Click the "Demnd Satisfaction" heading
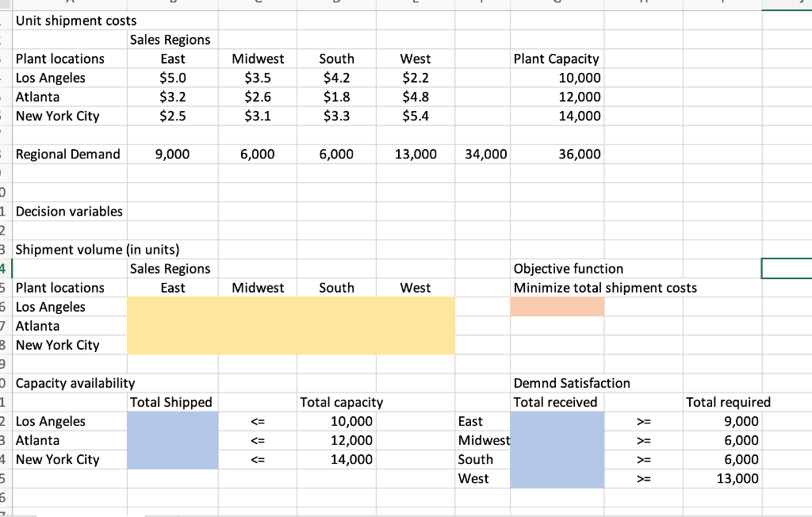This screenshot has width=812, height=517. pyautogui.click(x=572, y=384)
